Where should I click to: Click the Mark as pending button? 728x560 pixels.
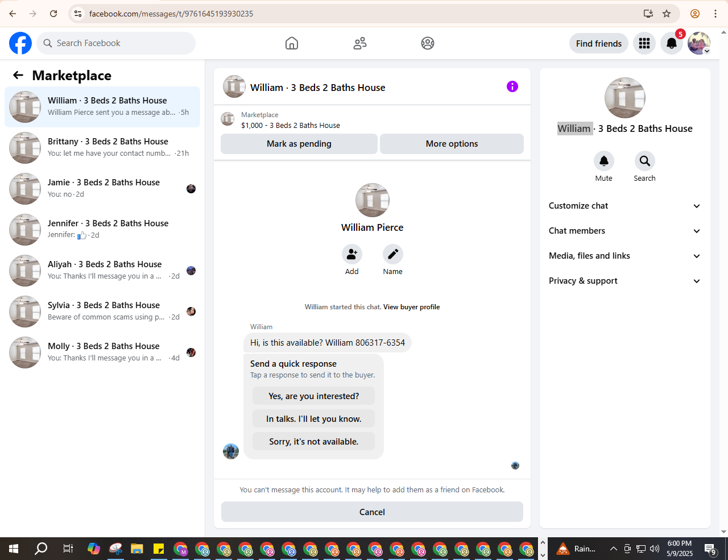click(299, 144)
